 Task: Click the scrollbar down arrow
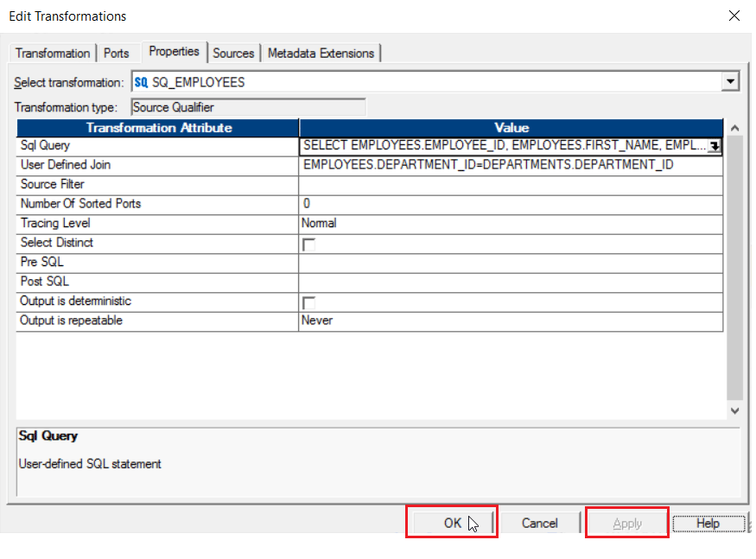pos(734,411)
